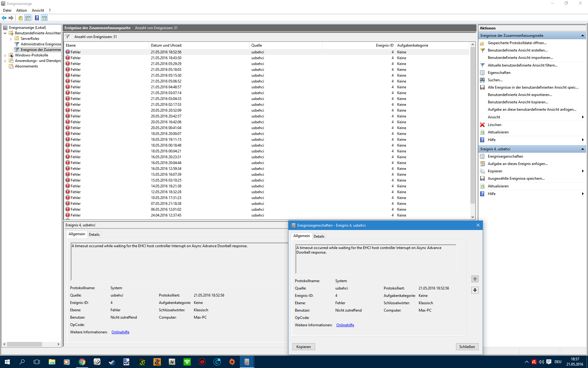Viewport: 588px width, 368px height.
Task: Toggle the console tree pane toolbar button
Action: [x=28, y=18]
